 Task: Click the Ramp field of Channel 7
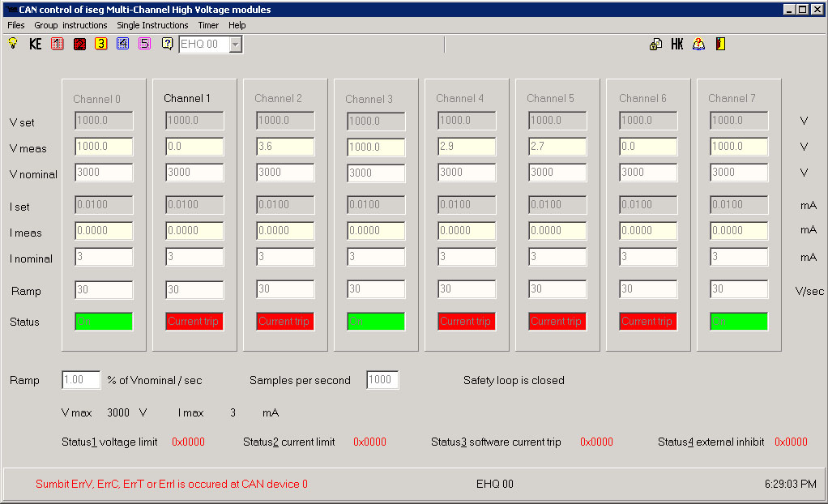click(x=739, y=289)
